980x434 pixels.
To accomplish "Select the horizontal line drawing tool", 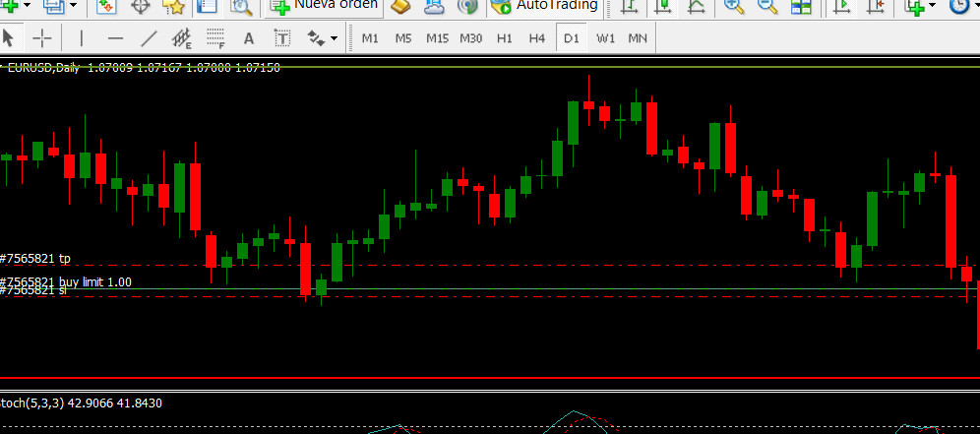I will pos(115,38).
